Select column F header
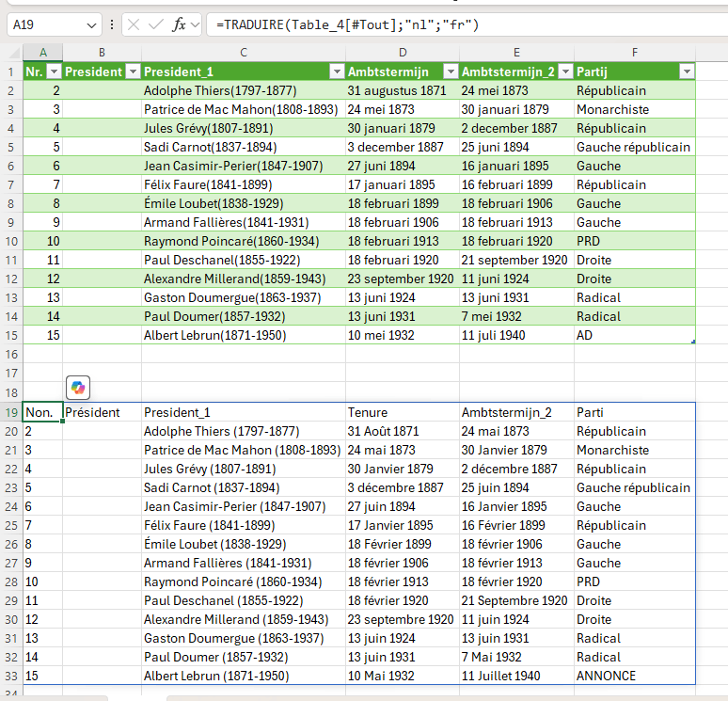This screenshot has width=728, height=701. click(635, 53)
